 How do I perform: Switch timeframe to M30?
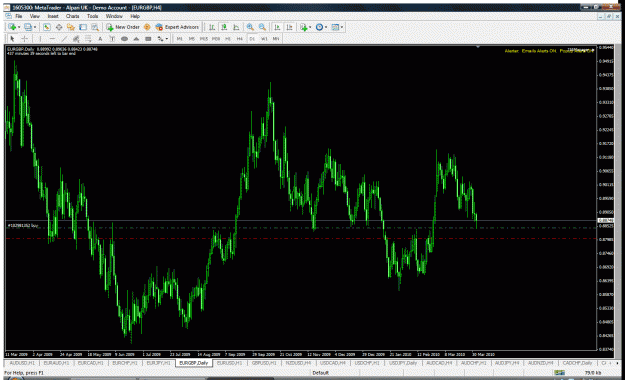pyautogui.click(x=216, y=39)
